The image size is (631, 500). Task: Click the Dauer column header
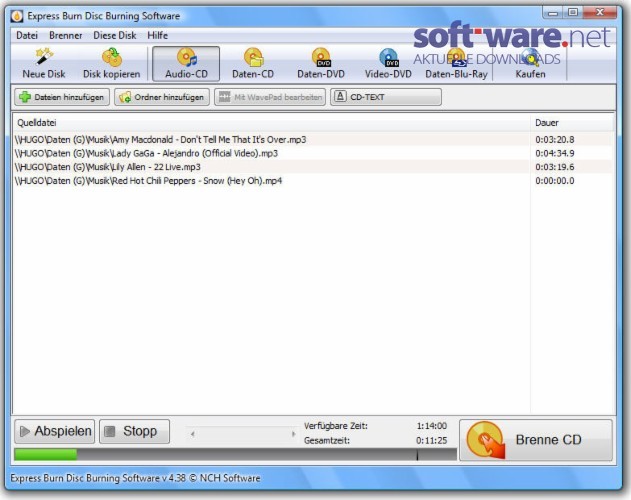[572, 123]
